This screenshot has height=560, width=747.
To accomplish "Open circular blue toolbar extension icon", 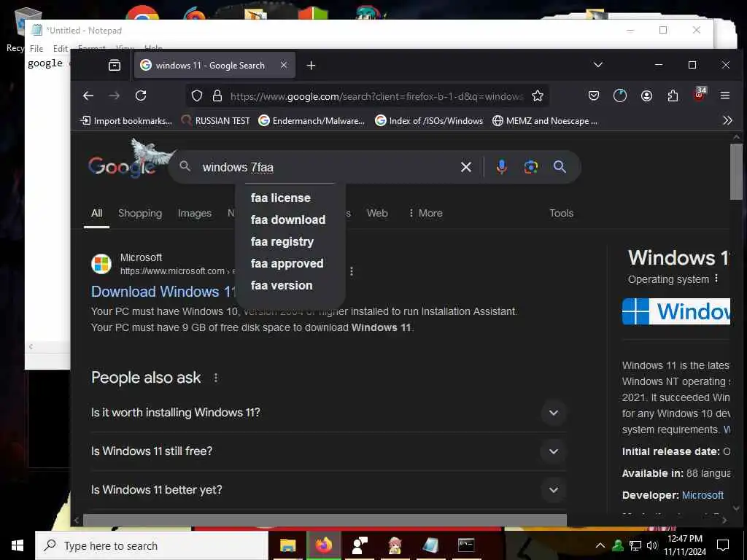I will 620,96.
